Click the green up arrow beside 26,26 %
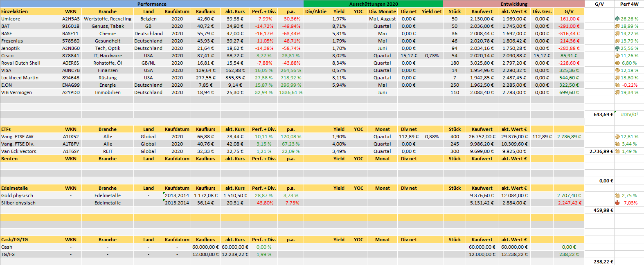 pos(617,19)
